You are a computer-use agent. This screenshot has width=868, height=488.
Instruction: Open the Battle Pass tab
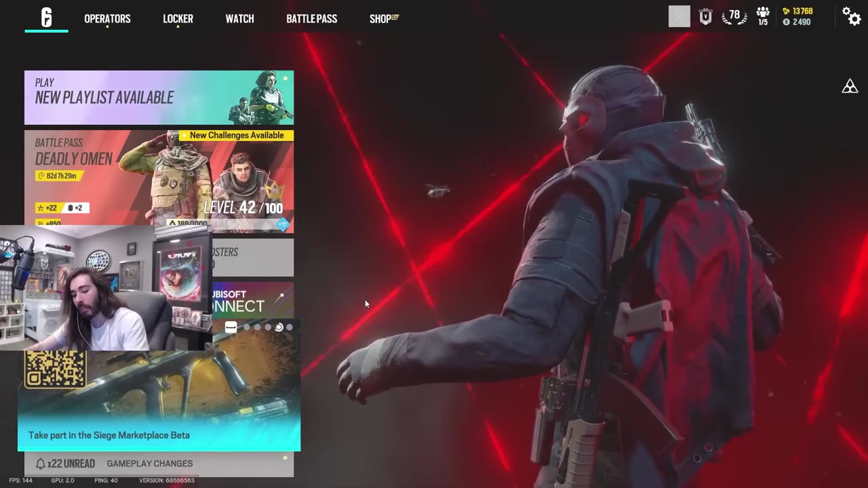pos(311,19)
